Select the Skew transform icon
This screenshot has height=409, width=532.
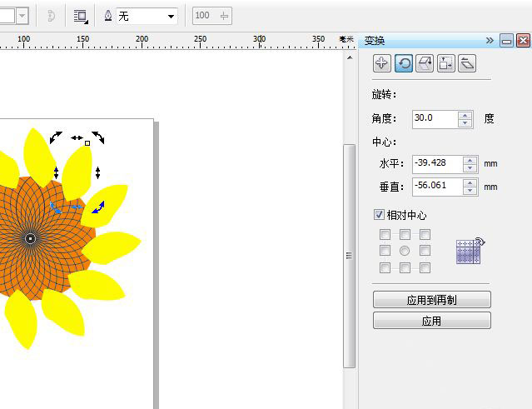(x=467, y=63)
